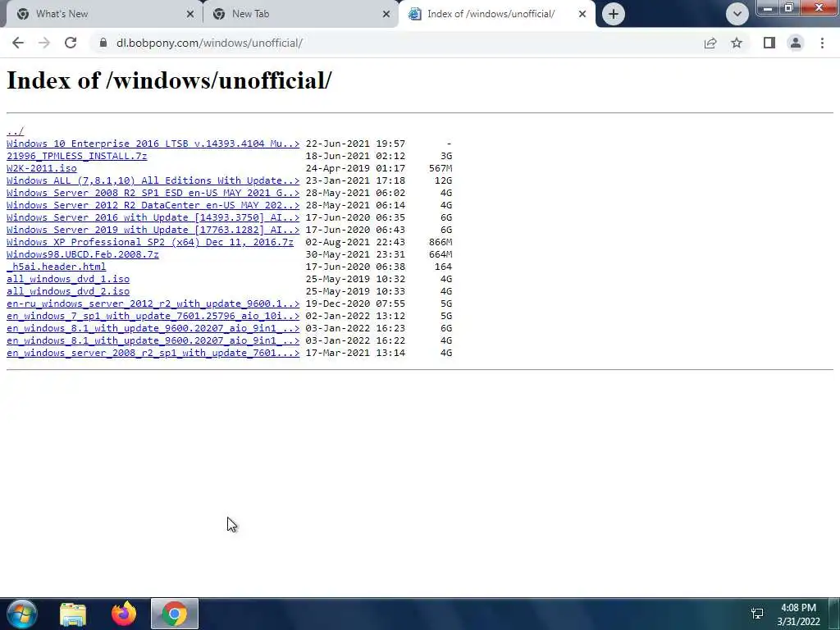The width and height of the screenshot is (840, 630).
Task: Click the 664M file size text
Action: click(441, 254)
